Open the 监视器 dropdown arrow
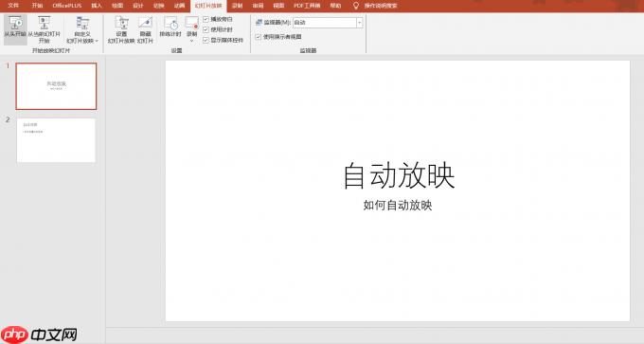The height and width of the screenshot is (344, 644). 359,23
